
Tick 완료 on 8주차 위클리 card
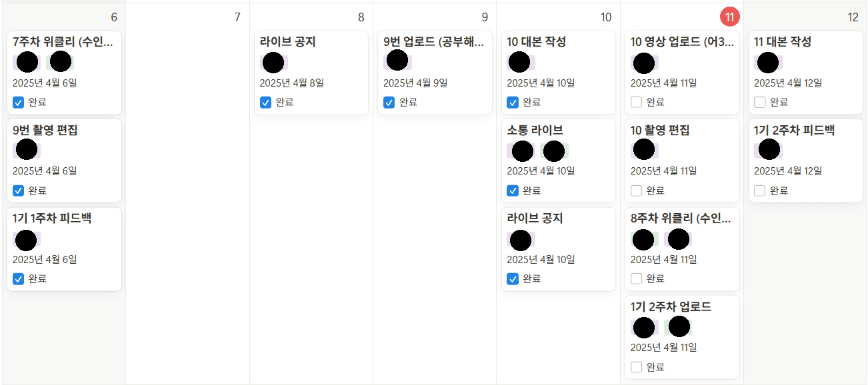(x=636, y=278)
